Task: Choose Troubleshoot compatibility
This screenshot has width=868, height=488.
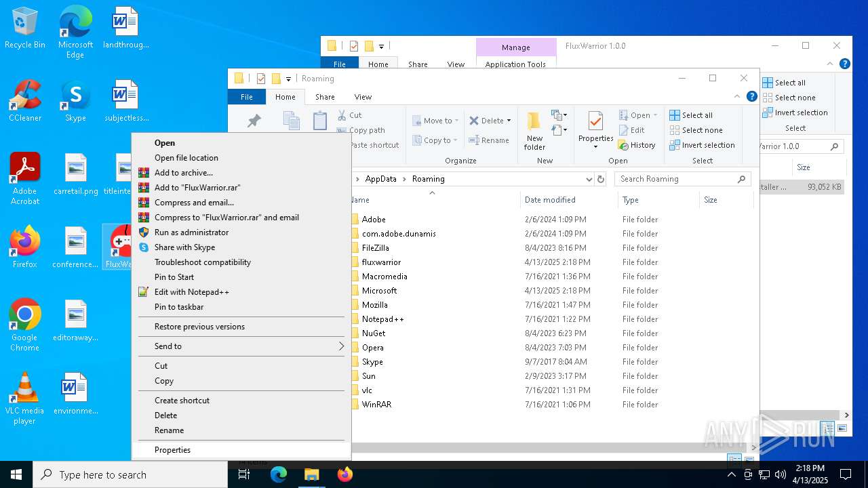Action: tap(241, 262)
